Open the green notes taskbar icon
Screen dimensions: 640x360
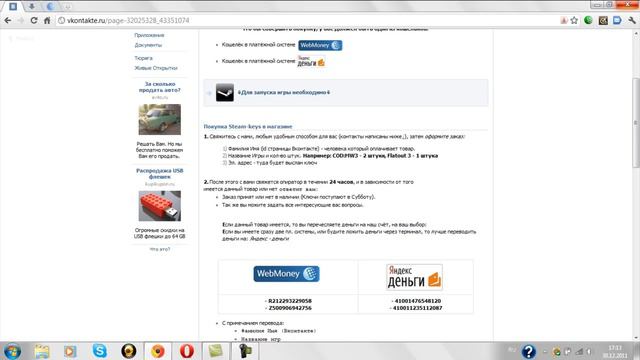tap(216, 351)
